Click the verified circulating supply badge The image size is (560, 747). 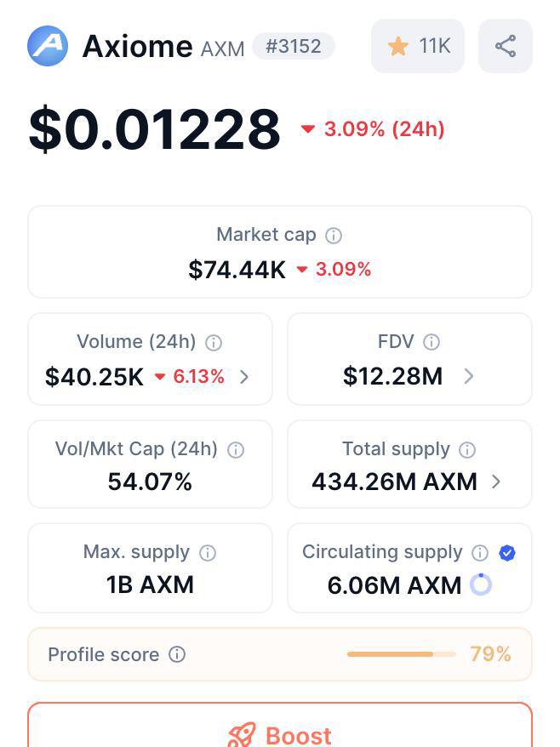click(507, 553)
